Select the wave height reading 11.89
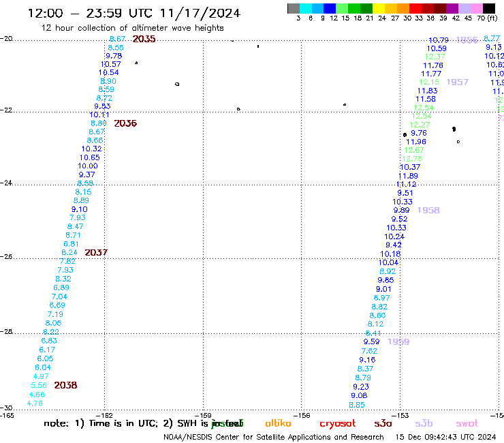Image resolution: width=504 pixels, height=443 pixels. 408,176
